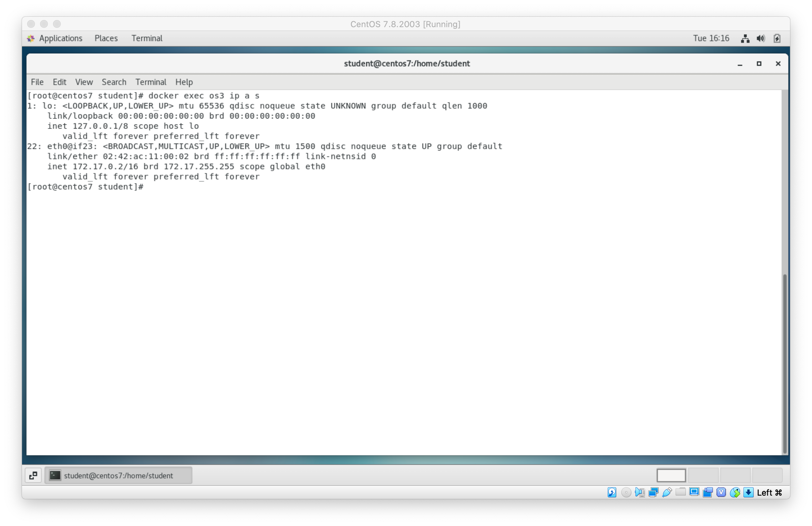This screenshot has height=526, width=812.
Task: Open the Places menu
Action: click(x=106, y=38)
